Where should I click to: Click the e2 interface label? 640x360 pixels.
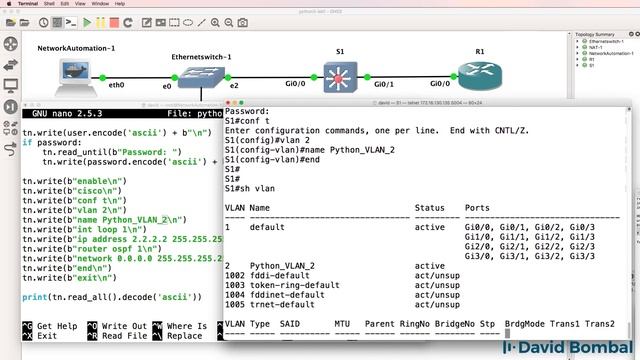234,86
